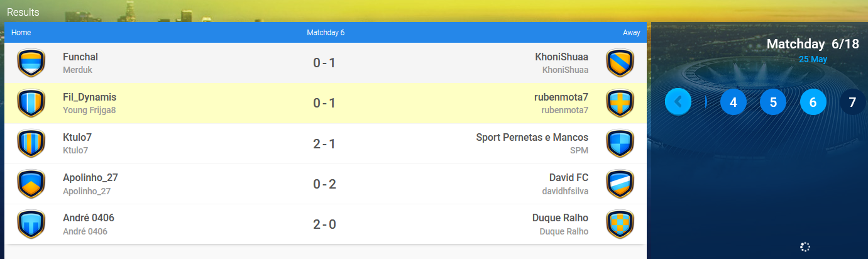Image resolution: width=868 pixels, height=259 pixels.
Task: Click rubenmota7's yellow cross crest
Action: click(x=620, y=103)
